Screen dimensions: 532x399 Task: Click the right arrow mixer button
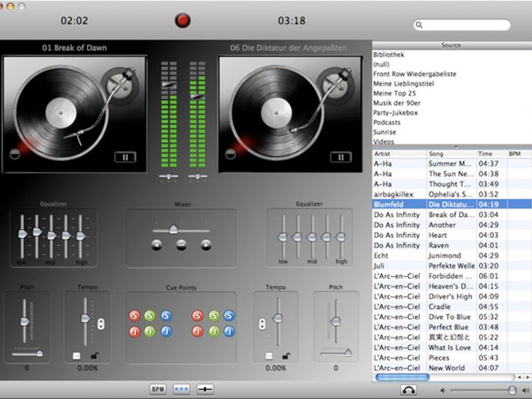pos(206,244)
